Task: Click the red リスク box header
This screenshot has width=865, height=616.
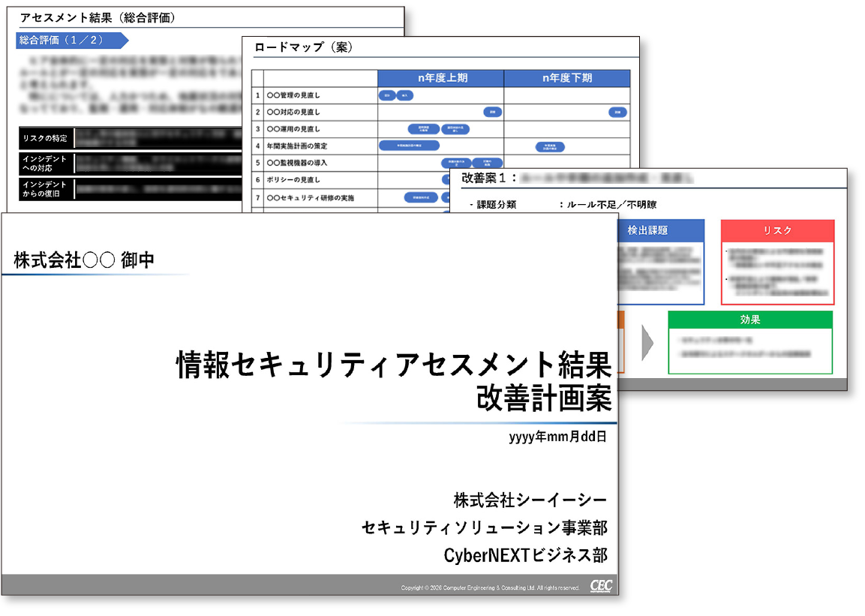Action: (778, 230)
